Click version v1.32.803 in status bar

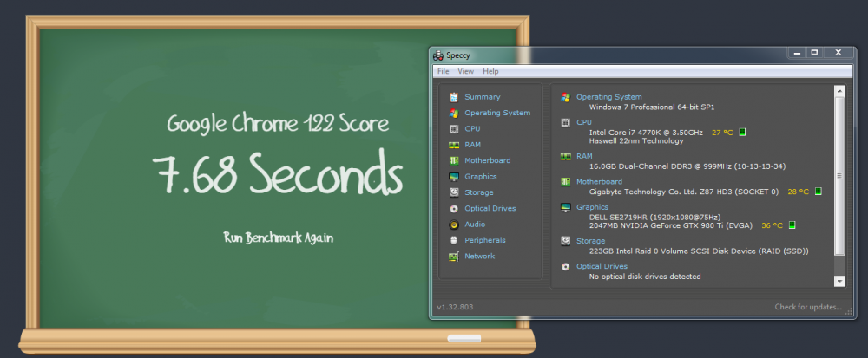pyautogui.click(x=455, y=307)
